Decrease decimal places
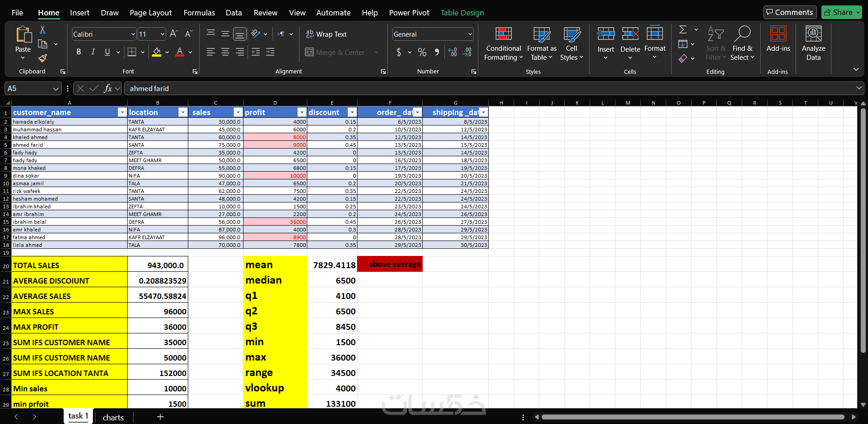 tap(467, 52)
